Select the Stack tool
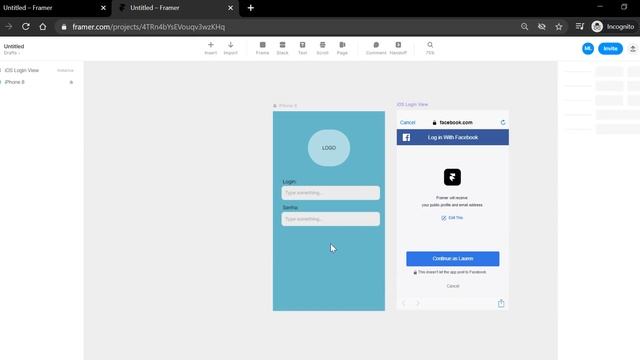The image size is (640, 360). (x=282, y=48)
